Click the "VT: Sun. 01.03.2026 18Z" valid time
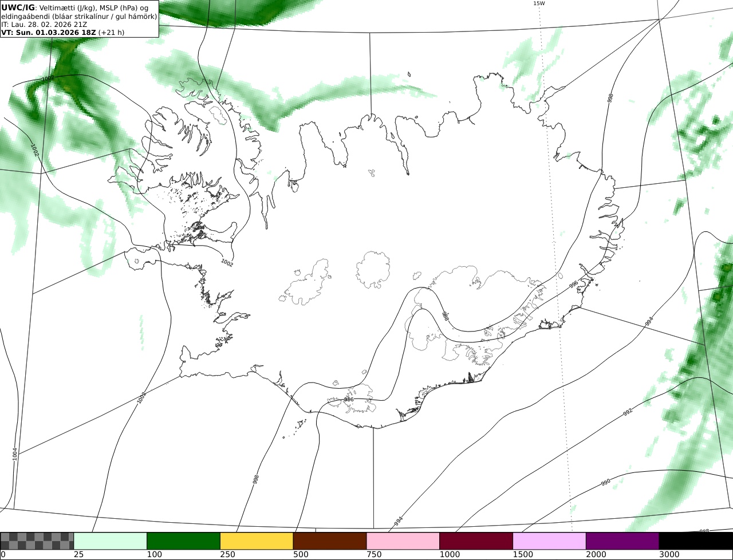 coord(49,33)
